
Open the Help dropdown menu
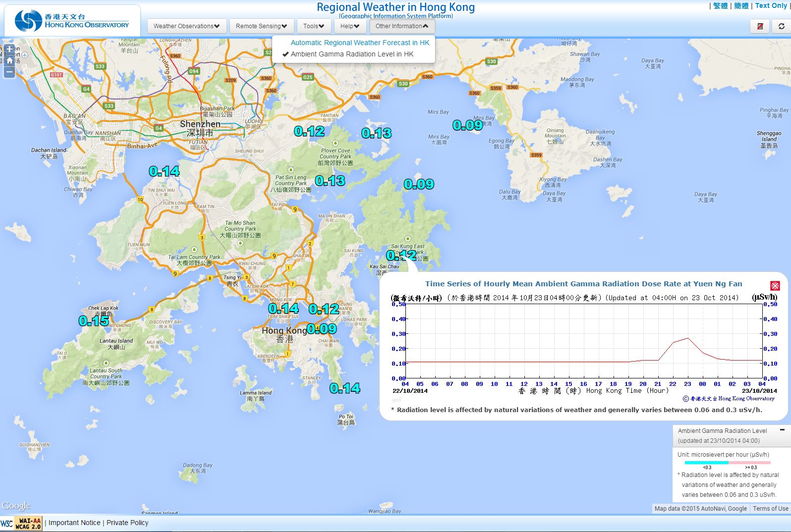pyautogui.click(x=350, y=26)
